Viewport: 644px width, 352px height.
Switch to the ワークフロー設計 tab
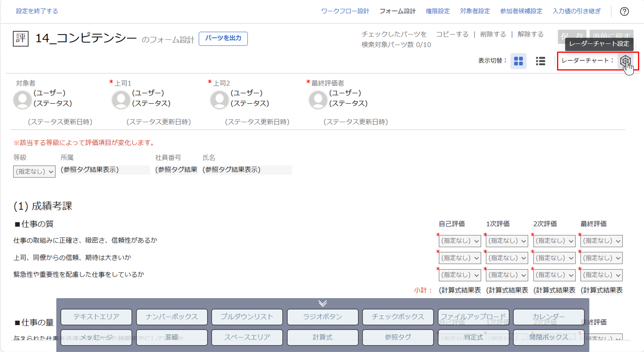[345, 11]
